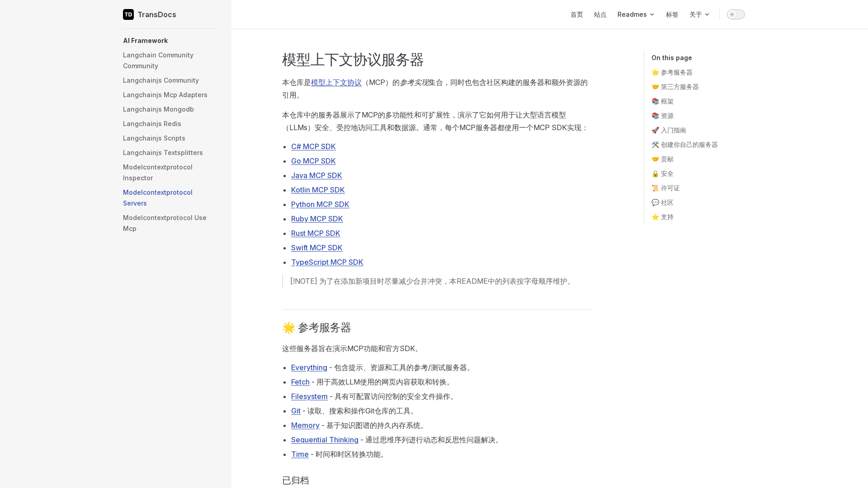Click the TransDocs TD logo icon
Viewport: 868px width, 488px height.
pos(128,14)
